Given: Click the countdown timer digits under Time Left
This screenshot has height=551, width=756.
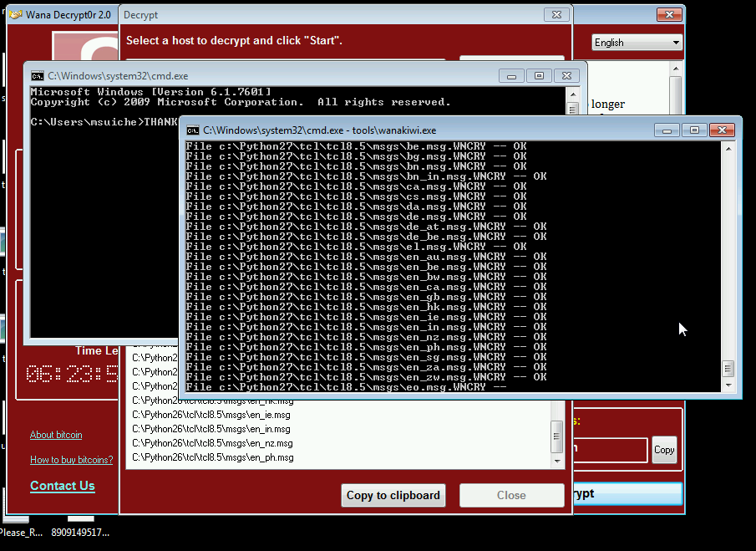Looking at the screenshot, I should coord(72,374).
